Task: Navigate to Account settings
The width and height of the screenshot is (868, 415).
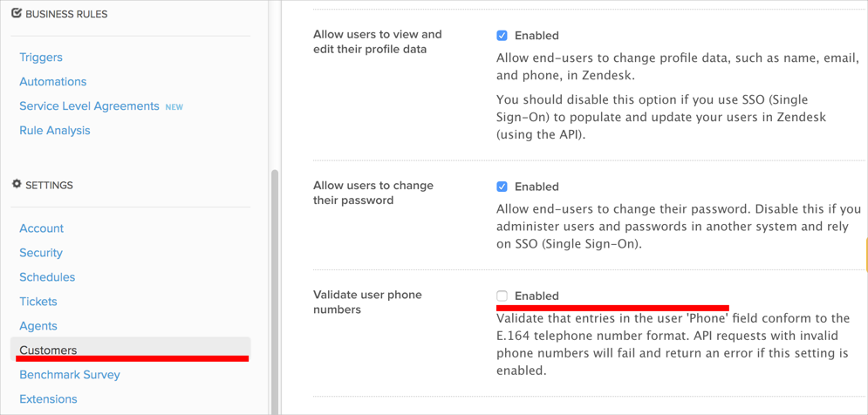Action: 42,228
